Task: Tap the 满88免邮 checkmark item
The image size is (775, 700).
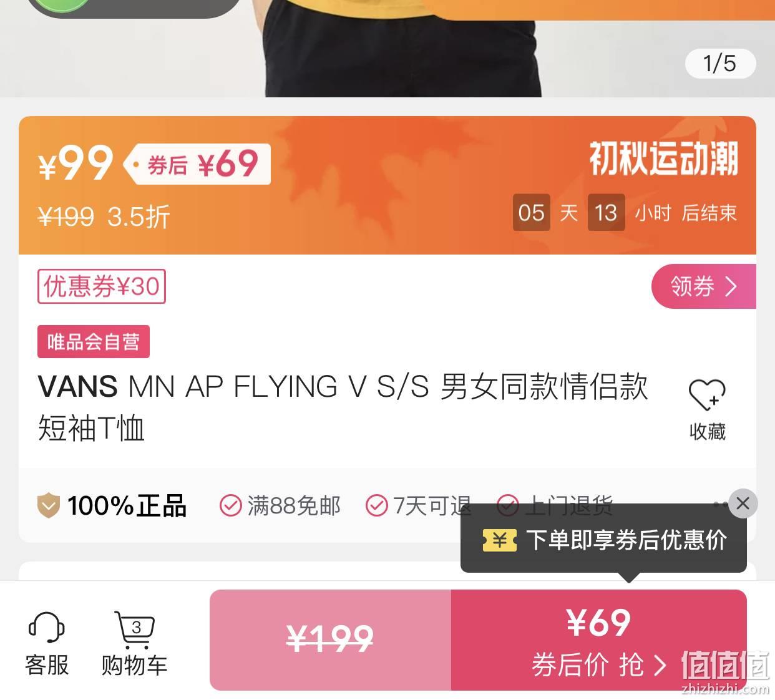Action: tap(280, 505)
